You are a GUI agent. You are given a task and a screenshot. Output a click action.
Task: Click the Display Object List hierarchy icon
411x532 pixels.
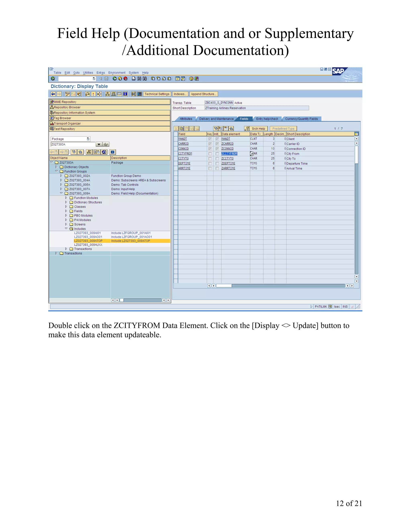pyautogui.click(x=107, y=94)
